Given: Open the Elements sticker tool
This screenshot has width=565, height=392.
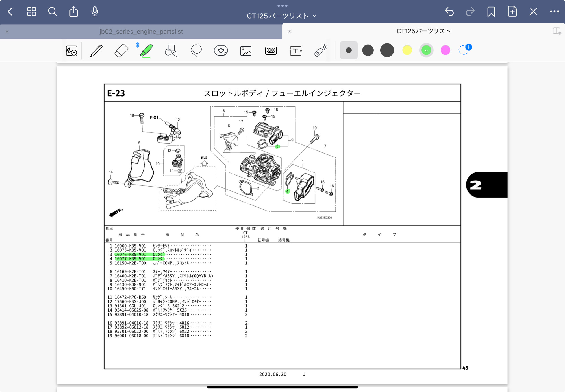Looking at the screenshot, I should coord(221,51).
